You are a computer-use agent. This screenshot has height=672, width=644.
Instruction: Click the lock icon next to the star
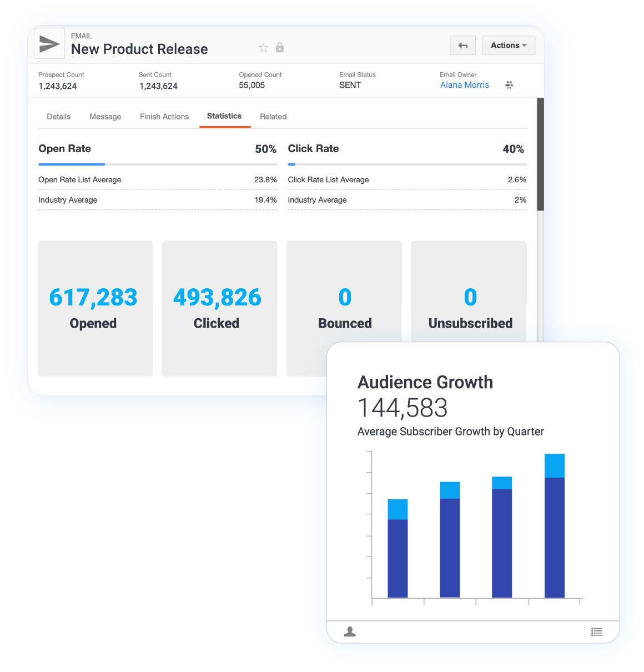click(x=279, y=48)
